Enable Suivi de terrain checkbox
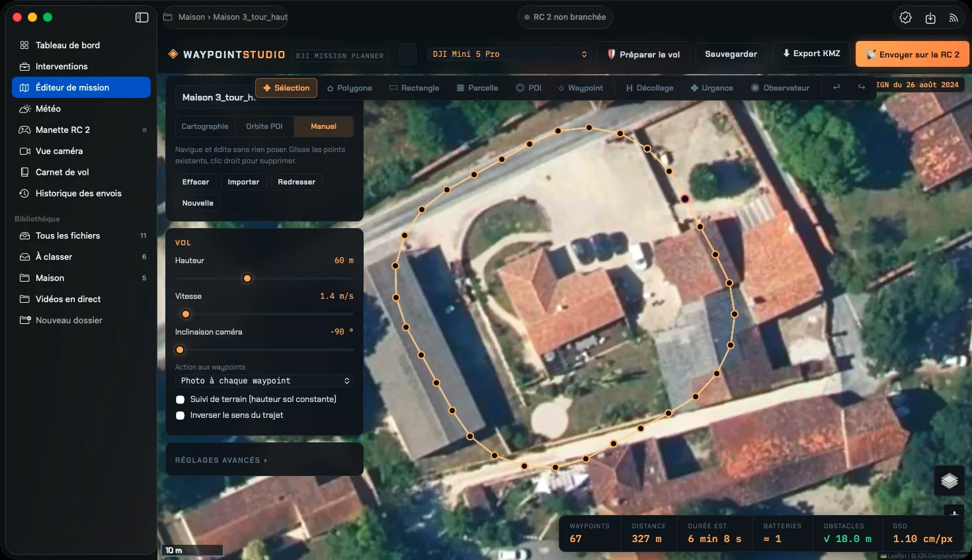Viewport: 972px width, 560px height. [x=180, y=399]
